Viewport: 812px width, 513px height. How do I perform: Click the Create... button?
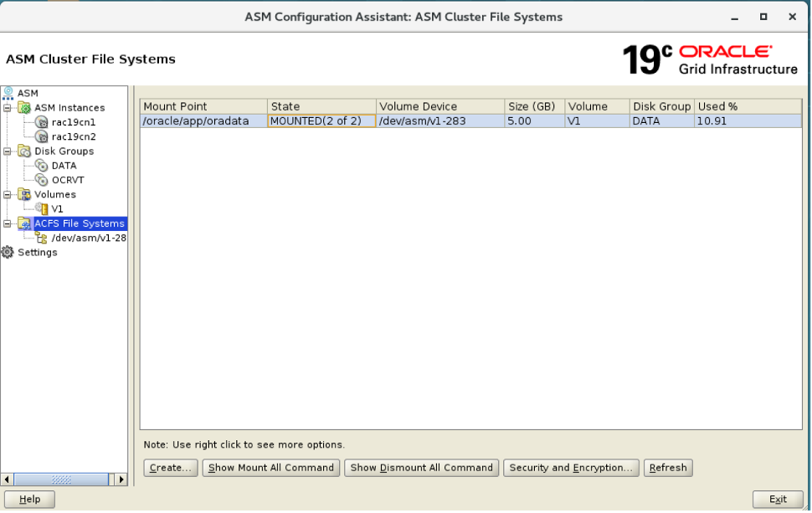171,468
